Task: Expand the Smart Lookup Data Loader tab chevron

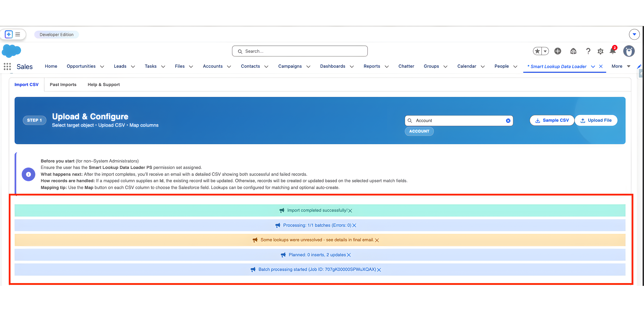Action: pos(593,67)
